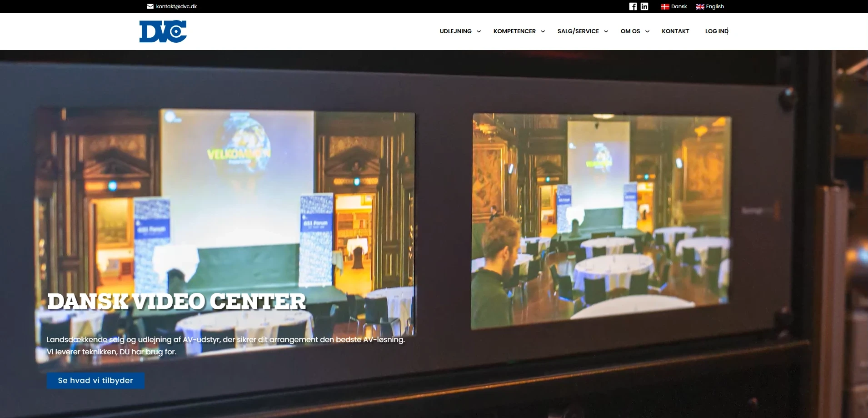Go to the KONTAKT page
This screenshot has height=418, width=868.
(675, 31)
